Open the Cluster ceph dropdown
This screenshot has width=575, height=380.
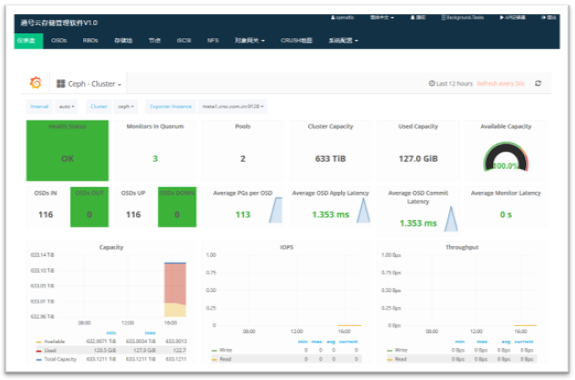(x=125, y=106)
